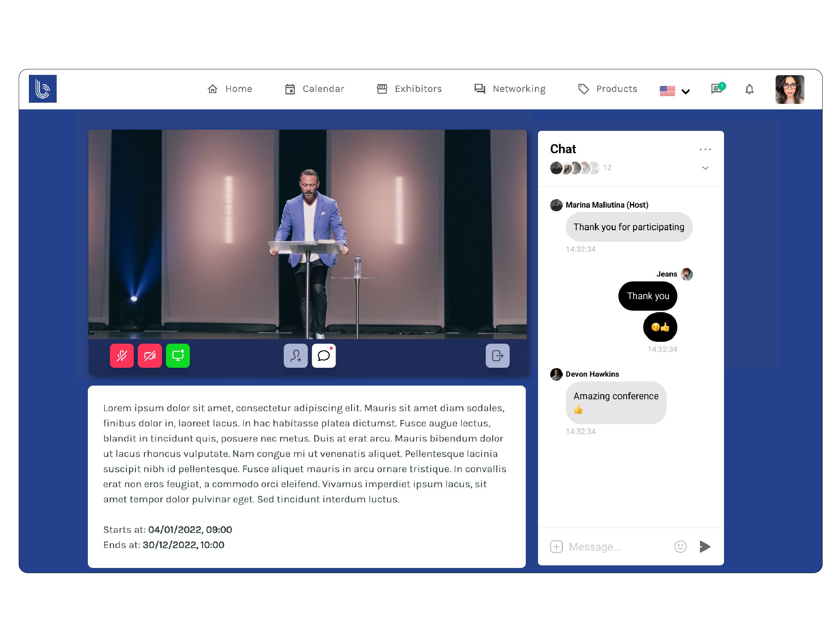Start screen sharing with the green icon

tap(178, 356)
